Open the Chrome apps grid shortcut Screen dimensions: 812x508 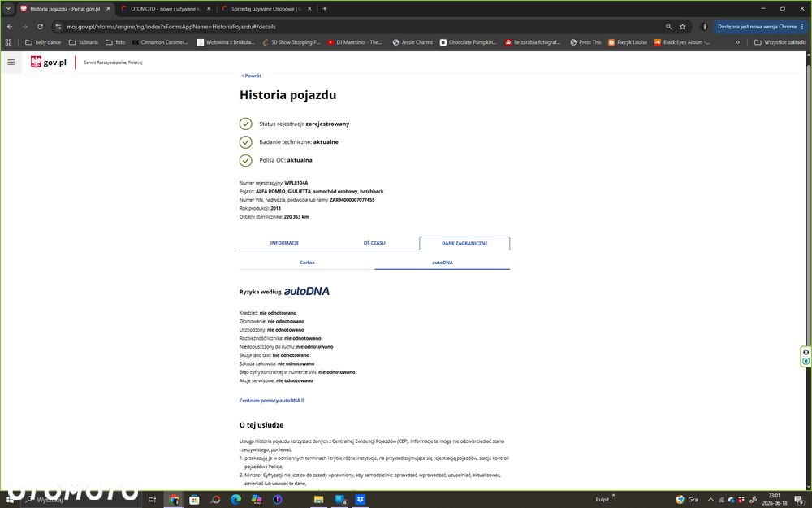pyautogui.click(x=8, y=42)
